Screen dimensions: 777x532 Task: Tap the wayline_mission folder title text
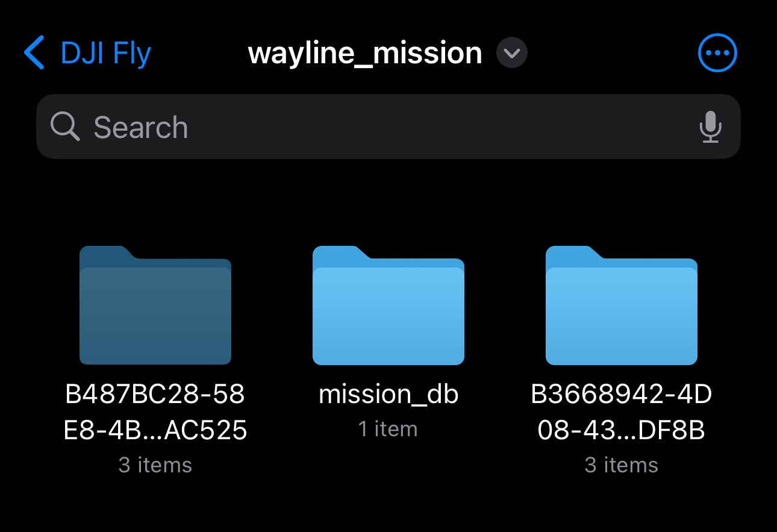pos(365,53)
